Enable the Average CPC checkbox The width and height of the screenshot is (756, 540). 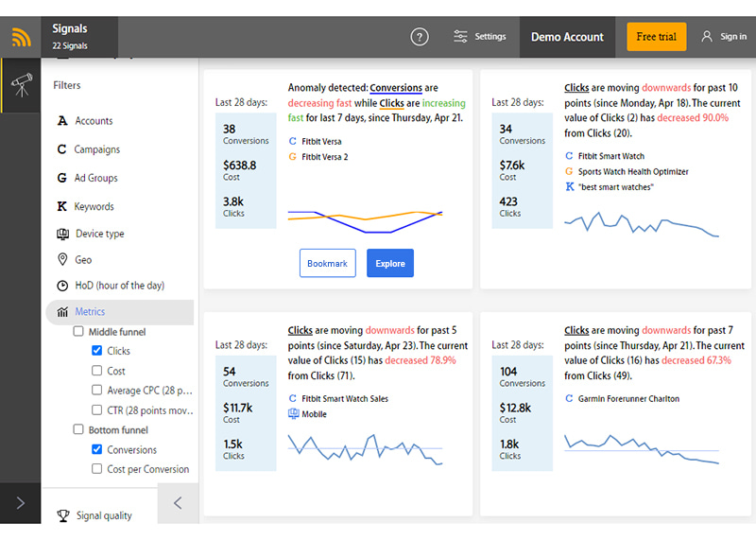(97, 390)
